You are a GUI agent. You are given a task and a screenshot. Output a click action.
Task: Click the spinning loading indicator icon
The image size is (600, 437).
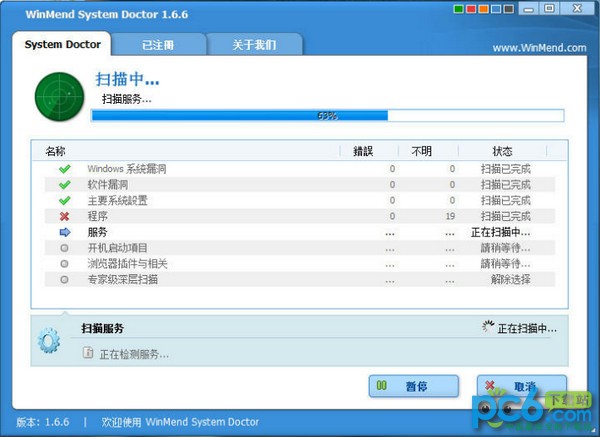point(488,327)
